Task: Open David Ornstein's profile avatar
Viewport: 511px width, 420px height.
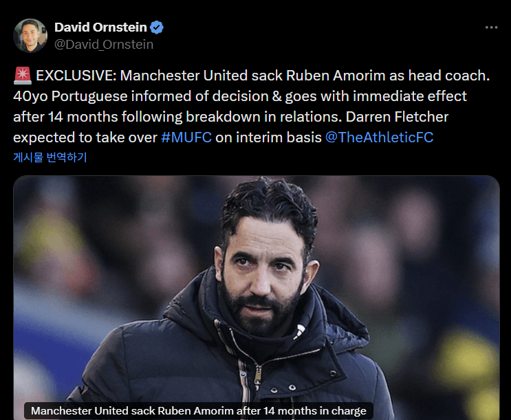Action: pos(30,36)
